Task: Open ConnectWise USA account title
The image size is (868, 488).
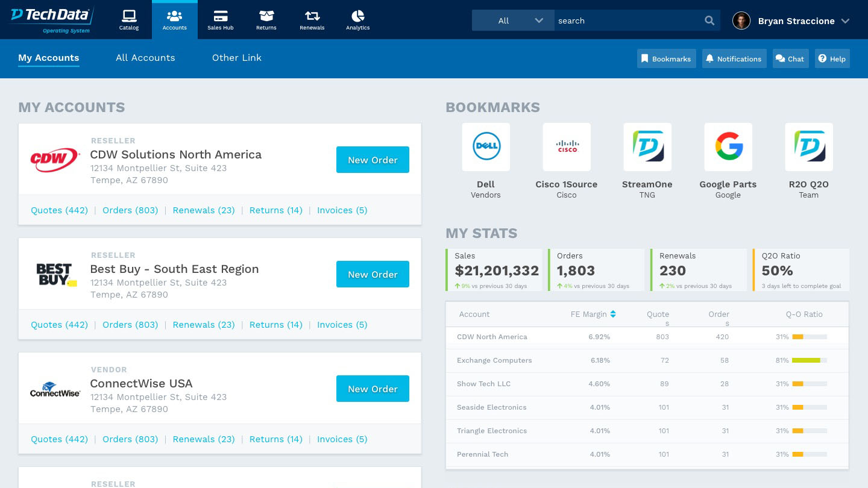Action: click(x=141, y=383)
